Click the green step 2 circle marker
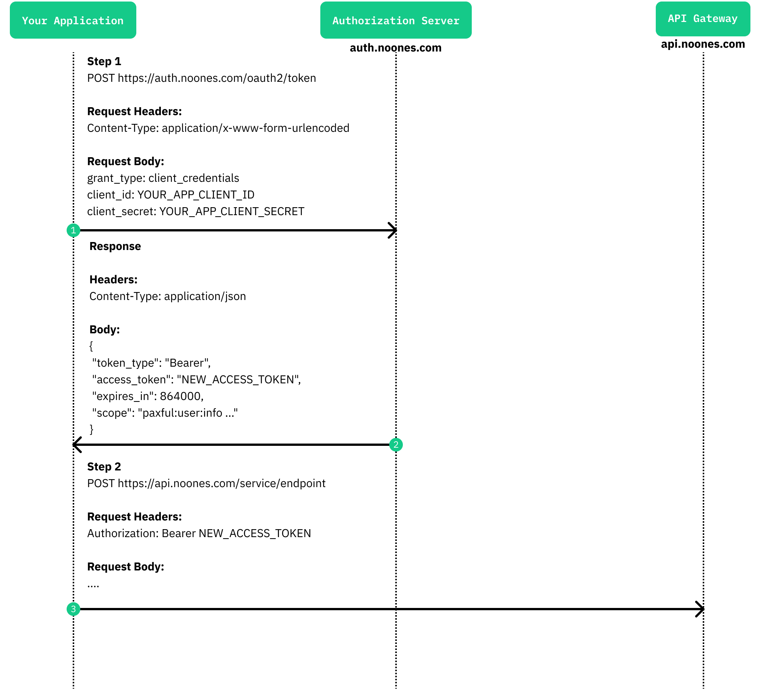The image size is (758, 700). pyautogui.click(x=396, y=445)
